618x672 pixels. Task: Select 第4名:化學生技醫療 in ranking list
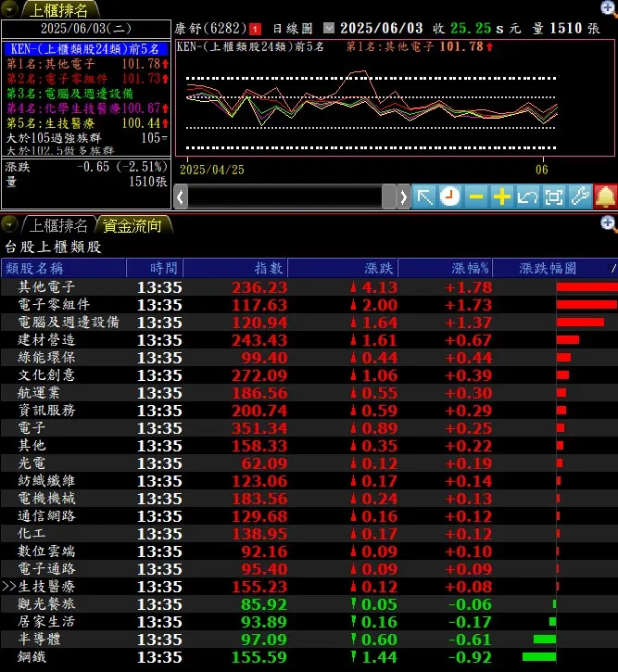pyautogui.click(x=87, y=108)
